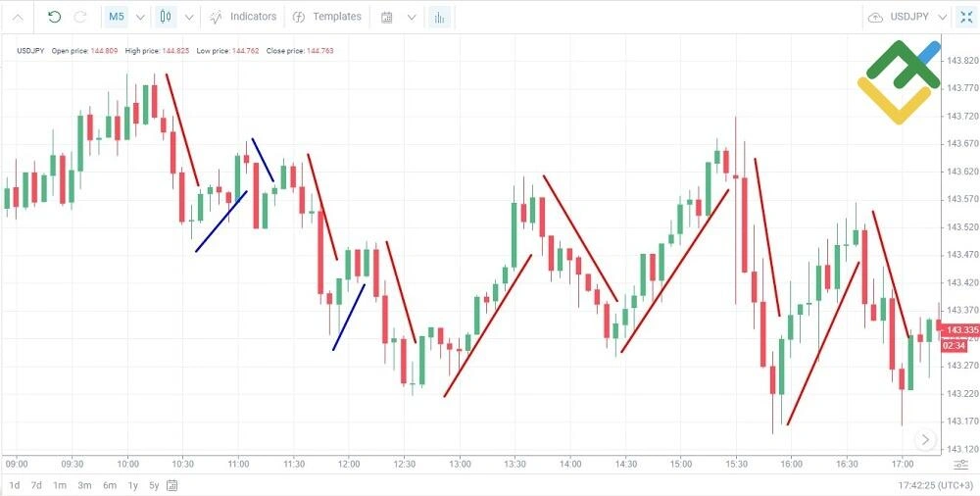980x496 pixels.
Task: Click the redo arrow icon
Action: [x=80, y=17]
